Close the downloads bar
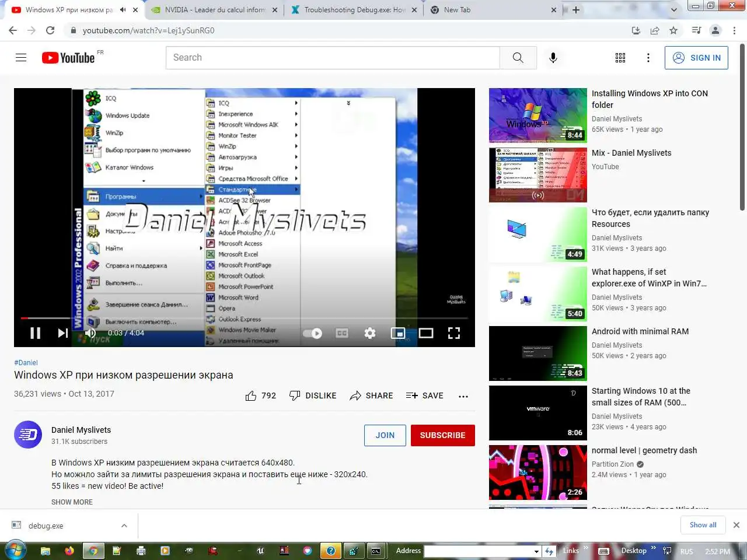Viewport: 747px width, 560px height. [x=736, y=525]
